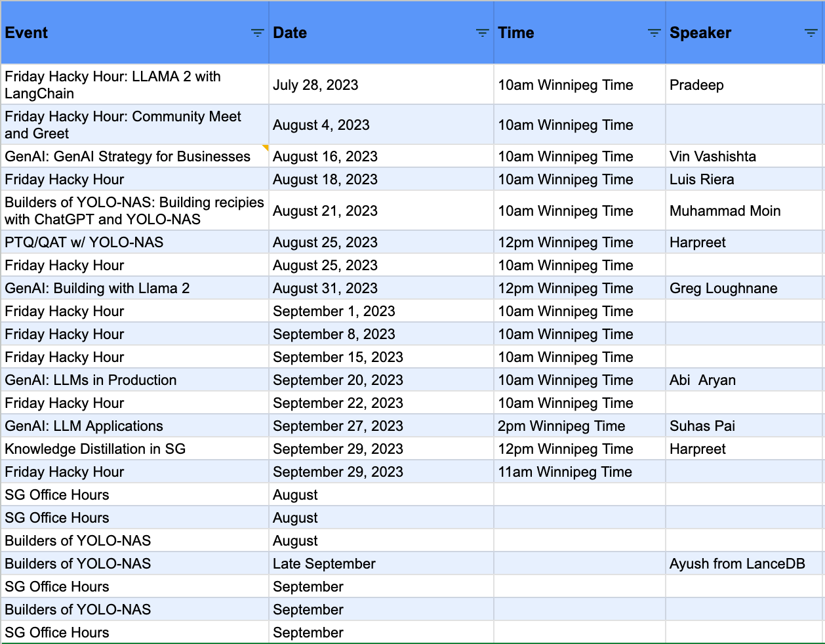Screen dimensions: 825x644
Task: Click the 'September 1, 2023' date cell
Action: (x=382, y=311)
